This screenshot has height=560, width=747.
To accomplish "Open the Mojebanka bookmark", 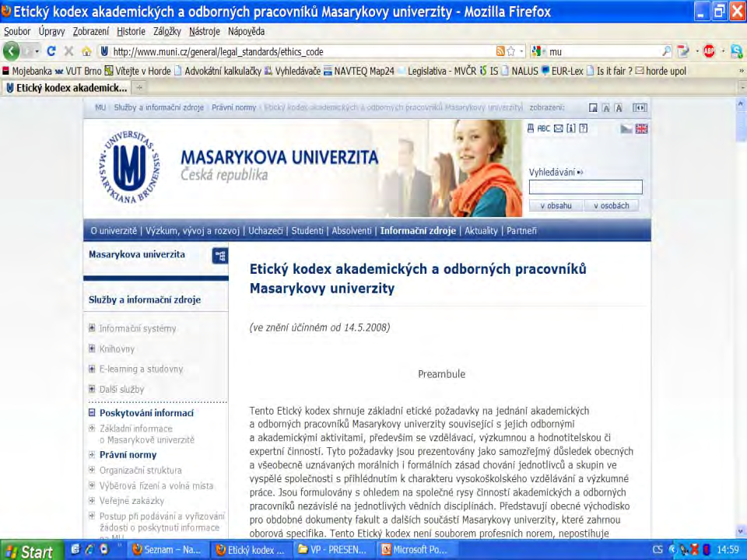I will click(x=27, y=71).
